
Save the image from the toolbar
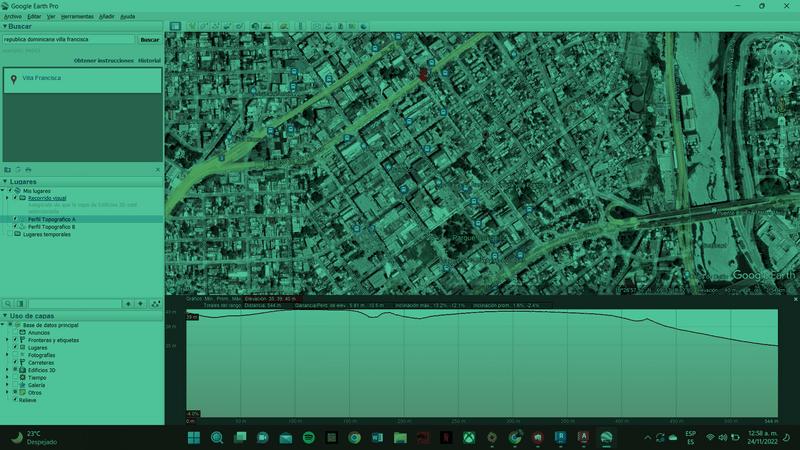340,26
